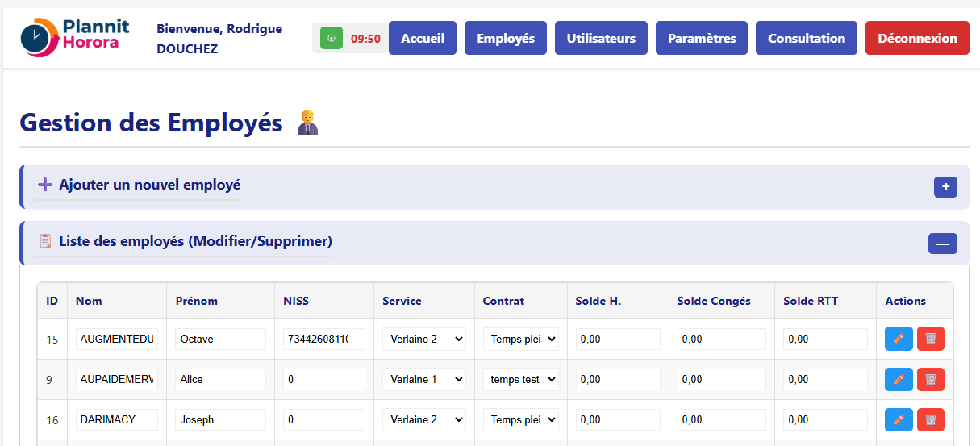Open the Paramètres menu item
Viewport: 980px width, 446px height.
tap(702, 38)
